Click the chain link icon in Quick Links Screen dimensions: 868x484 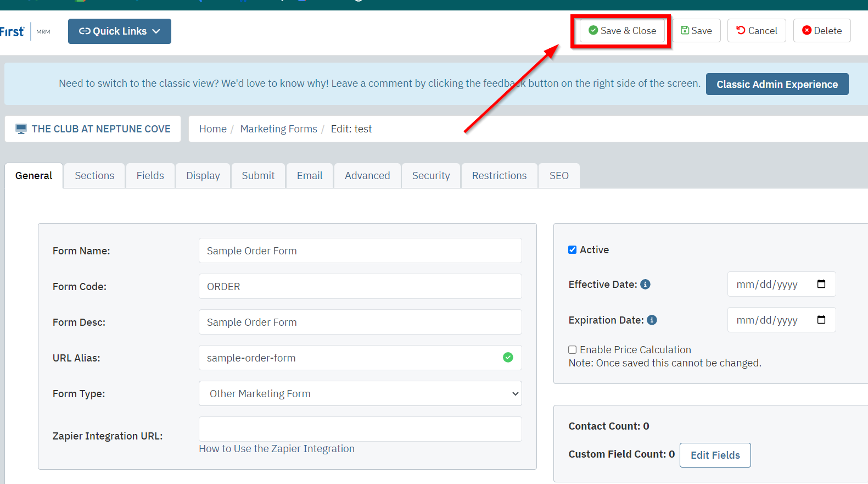(85, 31)
